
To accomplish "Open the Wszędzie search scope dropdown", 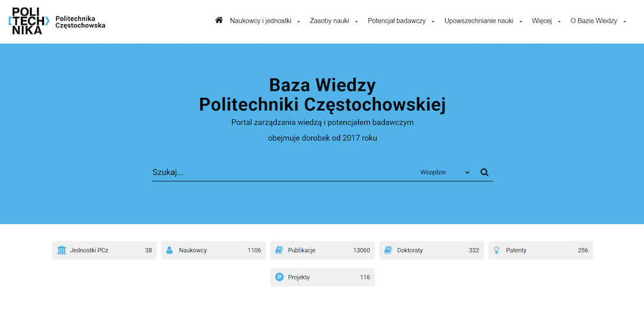I will pyautogui.click(x=444, y=172).
